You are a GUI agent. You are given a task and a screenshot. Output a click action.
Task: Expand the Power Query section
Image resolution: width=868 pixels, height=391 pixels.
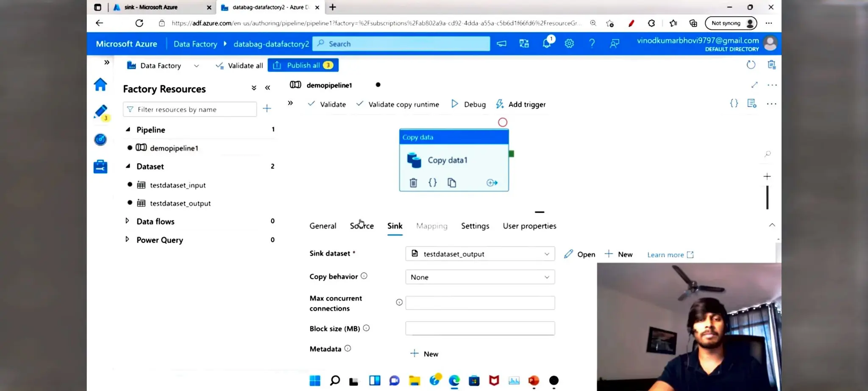click(127, 239)
